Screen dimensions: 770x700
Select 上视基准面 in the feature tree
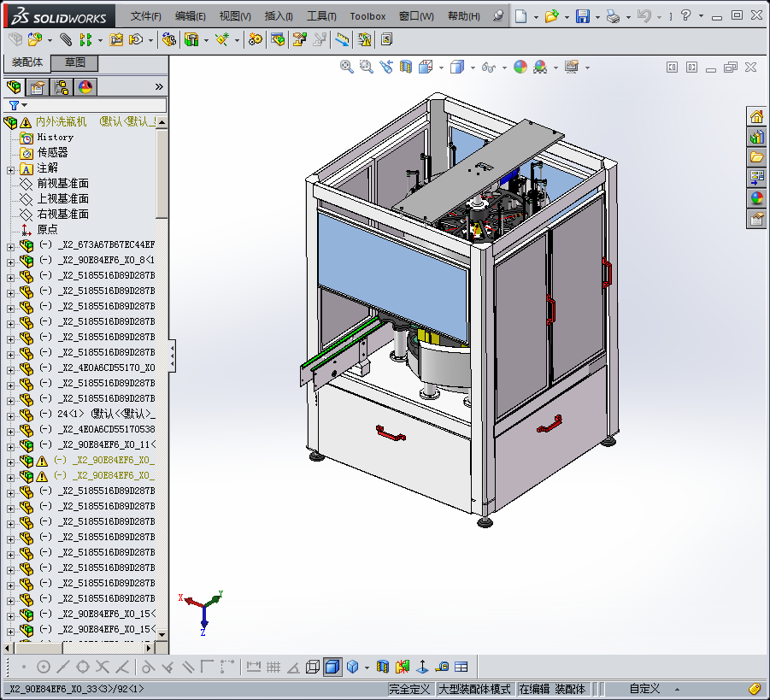click(x=63, y=198)
